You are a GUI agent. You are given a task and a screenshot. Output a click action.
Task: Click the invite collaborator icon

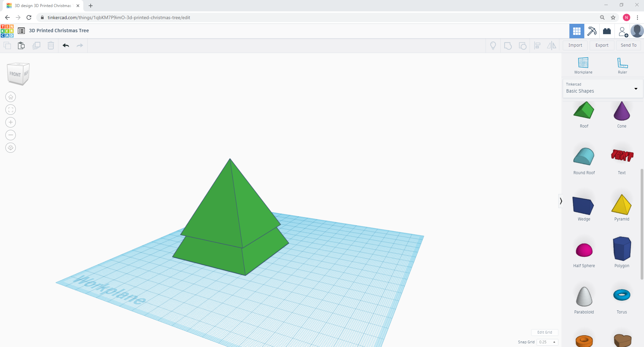coord(623,32)
